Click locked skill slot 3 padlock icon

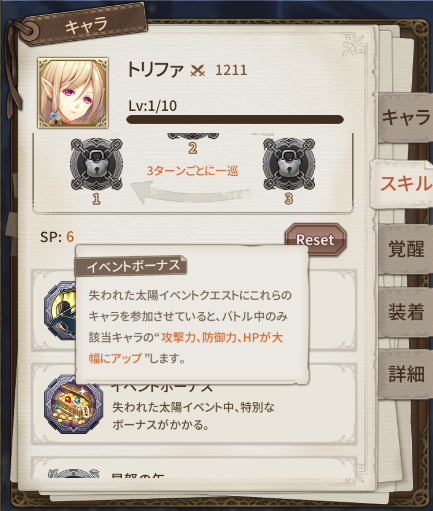pyautogui.click(x=289, y=164)
